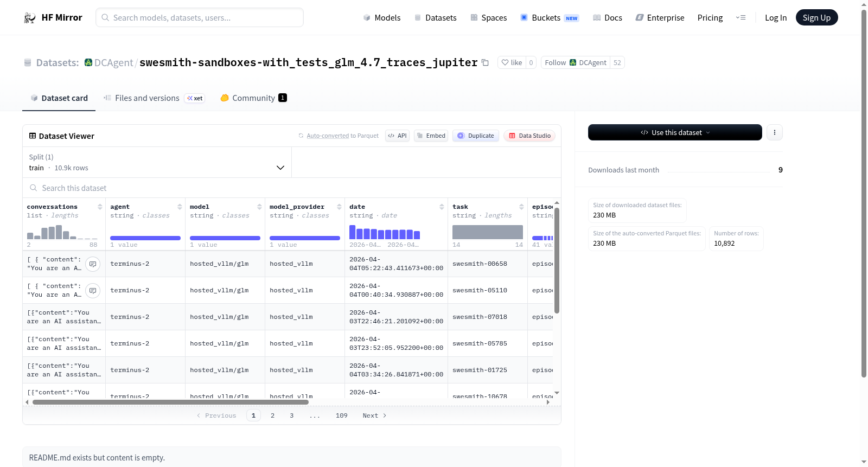Select the Dataset card tab

click(59, 98)
